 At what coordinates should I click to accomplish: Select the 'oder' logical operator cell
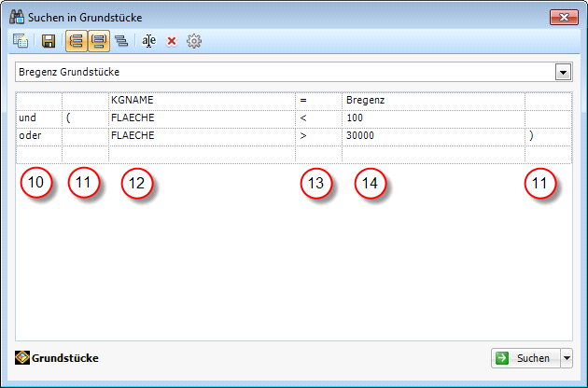pyautogui.click(x=38, y=136)
